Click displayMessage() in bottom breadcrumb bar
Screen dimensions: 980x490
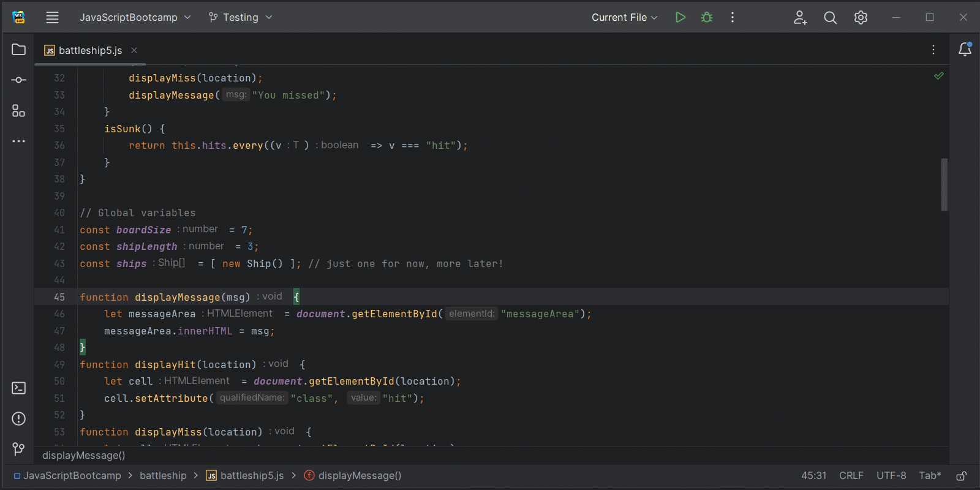353,475
